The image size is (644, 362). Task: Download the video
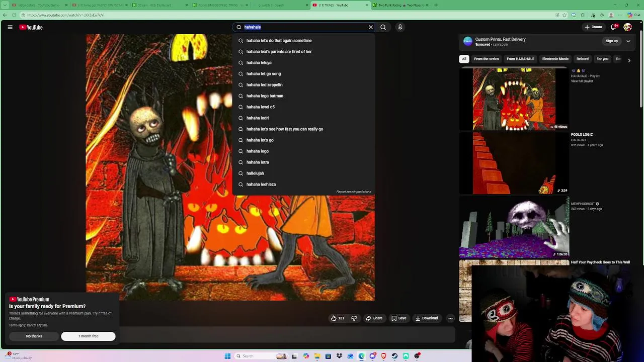click(x=427, y=318)
